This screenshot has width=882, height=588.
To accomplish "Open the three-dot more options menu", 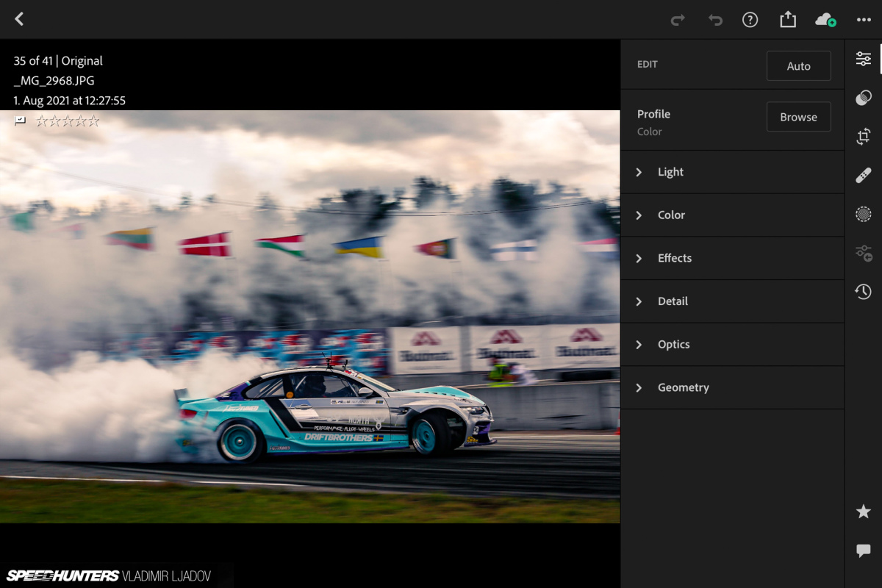I will [864, 20].
